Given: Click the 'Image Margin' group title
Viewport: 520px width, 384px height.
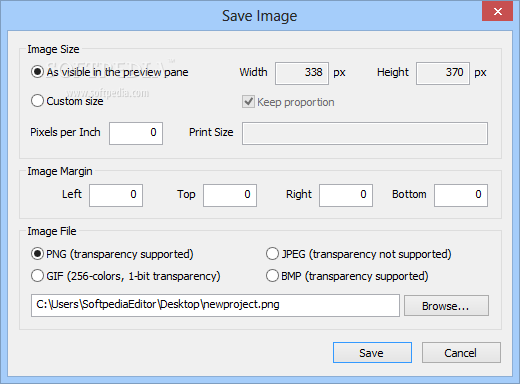Looking at the screenshot, I should [x=60, y=171].
